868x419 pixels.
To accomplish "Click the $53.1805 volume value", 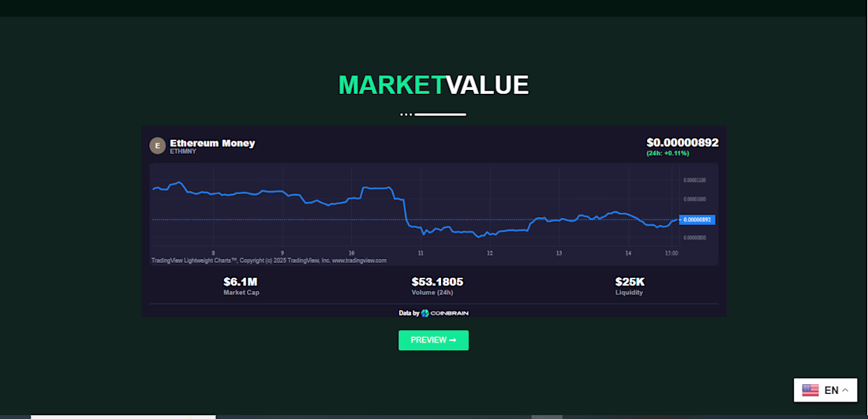I will (437, 282).
